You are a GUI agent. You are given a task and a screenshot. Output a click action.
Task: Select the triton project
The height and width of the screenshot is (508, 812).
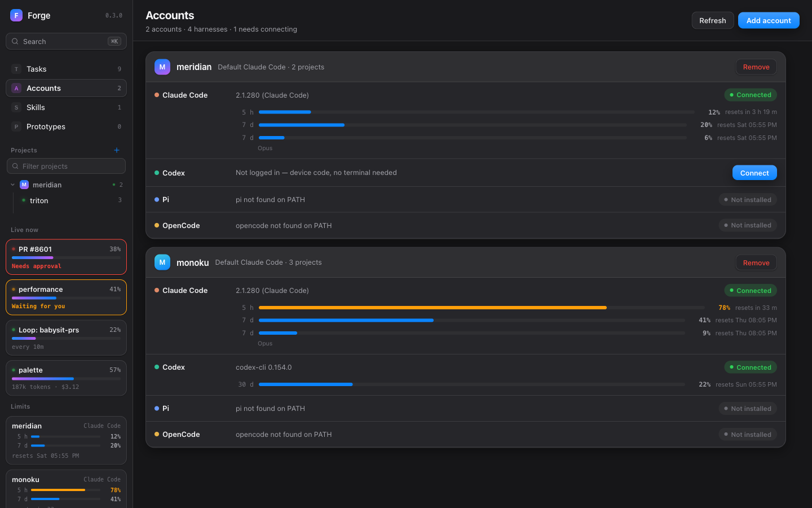click(x=71, y=200)
